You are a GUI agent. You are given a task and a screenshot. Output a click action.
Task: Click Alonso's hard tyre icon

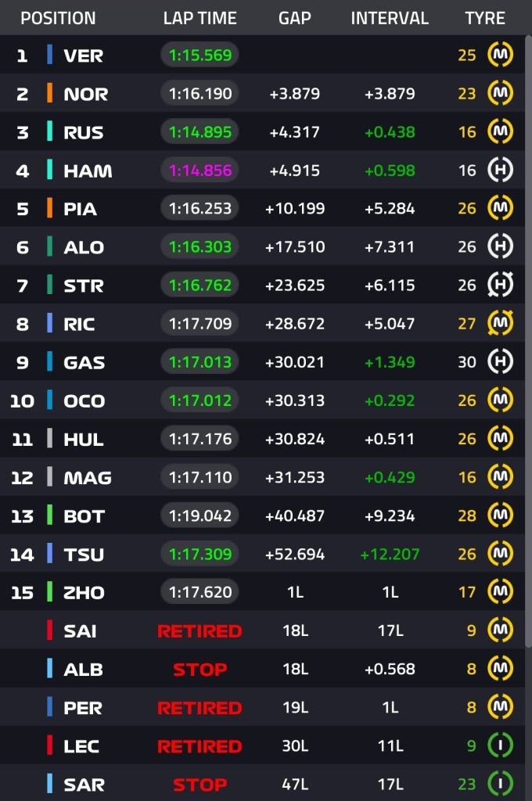500,246
